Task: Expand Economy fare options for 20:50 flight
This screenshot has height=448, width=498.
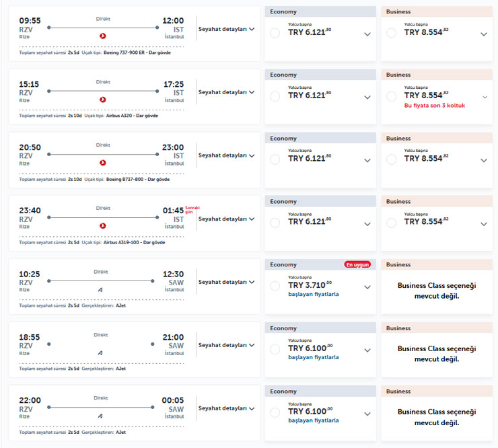Action: pos(367,160)
